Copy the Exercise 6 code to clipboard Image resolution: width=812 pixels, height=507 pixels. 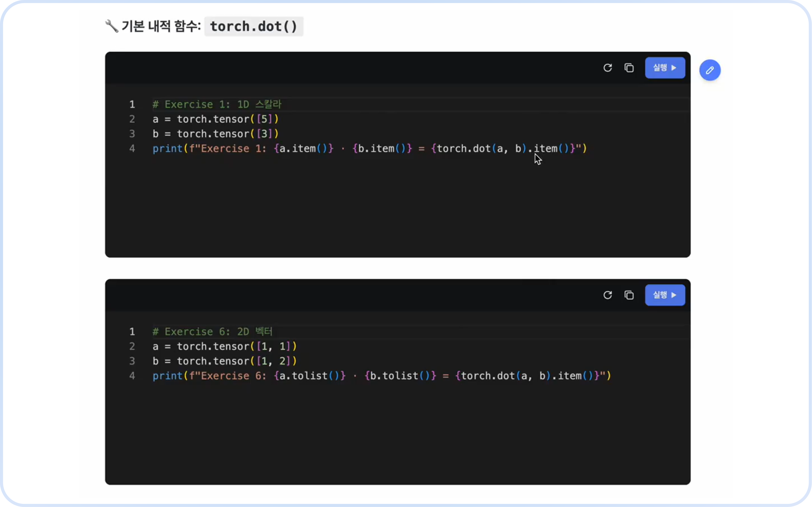629,295
